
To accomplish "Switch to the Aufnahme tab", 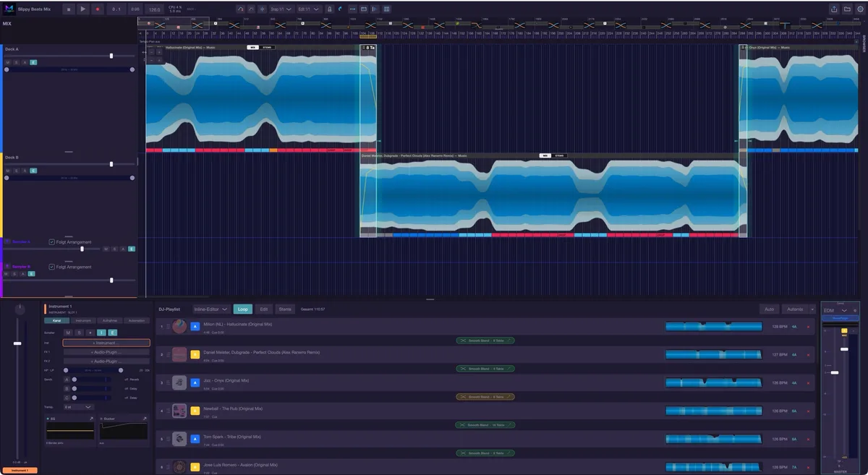I will pos(110,320).
